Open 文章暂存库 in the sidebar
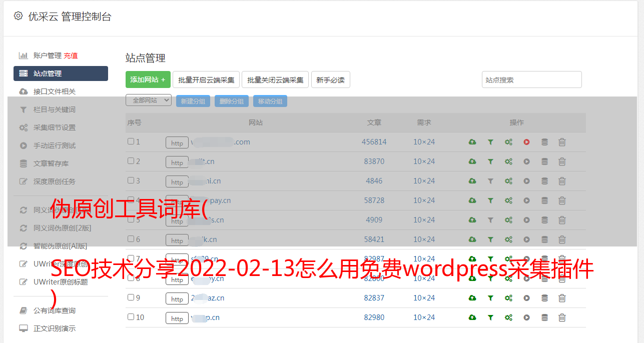The width and height of the screenshot is (644, 343). [x=51, y=163]
